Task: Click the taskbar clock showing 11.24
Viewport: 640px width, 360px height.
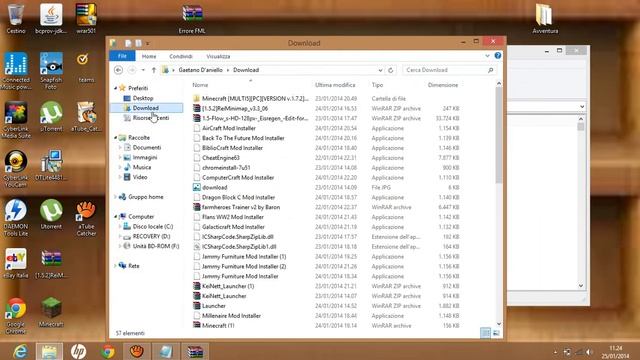Action: (x=616, y=352)
